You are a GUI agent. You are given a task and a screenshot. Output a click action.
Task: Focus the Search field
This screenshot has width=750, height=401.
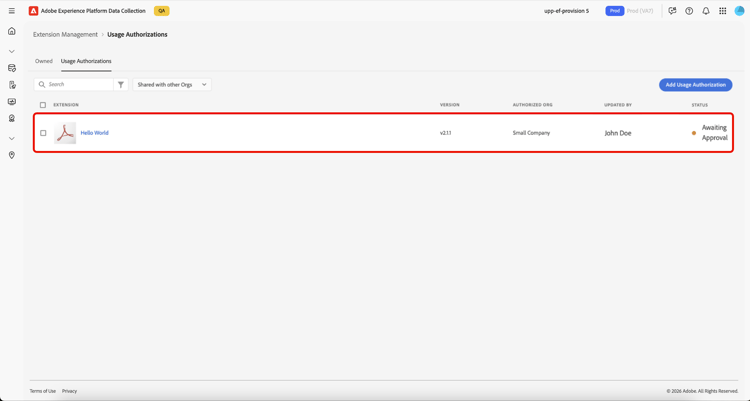pos(74,84)
